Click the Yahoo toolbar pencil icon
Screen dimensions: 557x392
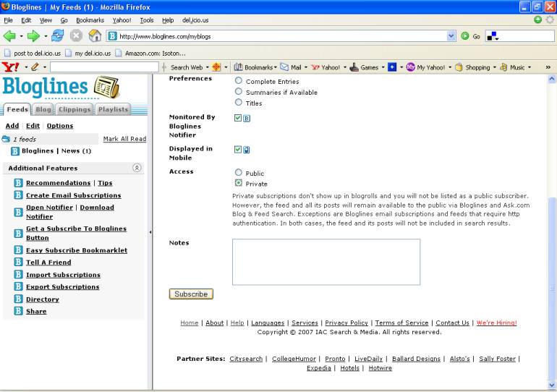coord(35,67)
